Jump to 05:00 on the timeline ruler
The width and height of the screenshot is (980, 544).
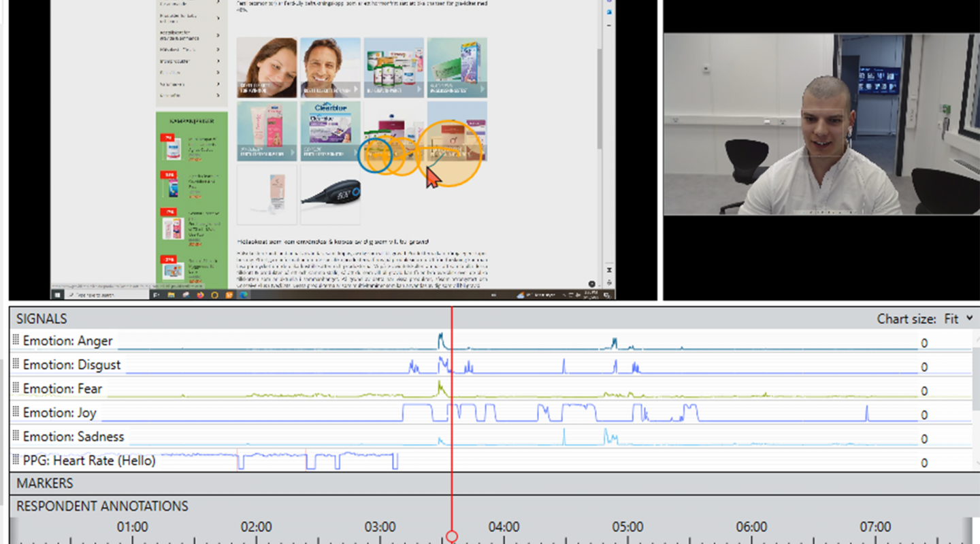point(627,527)
